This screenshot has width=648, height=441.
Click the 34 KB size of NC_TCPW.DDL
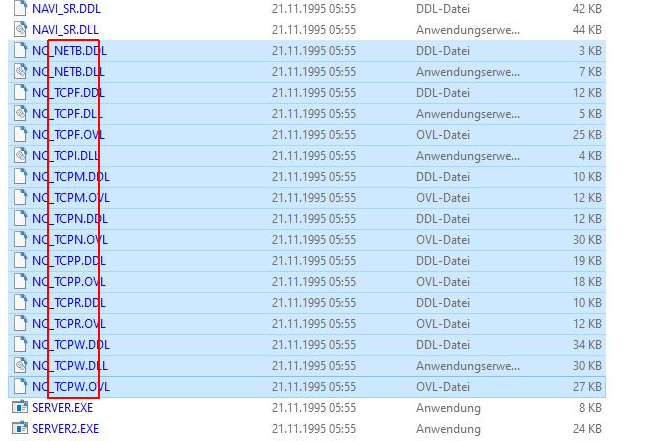tap(587, 345)
